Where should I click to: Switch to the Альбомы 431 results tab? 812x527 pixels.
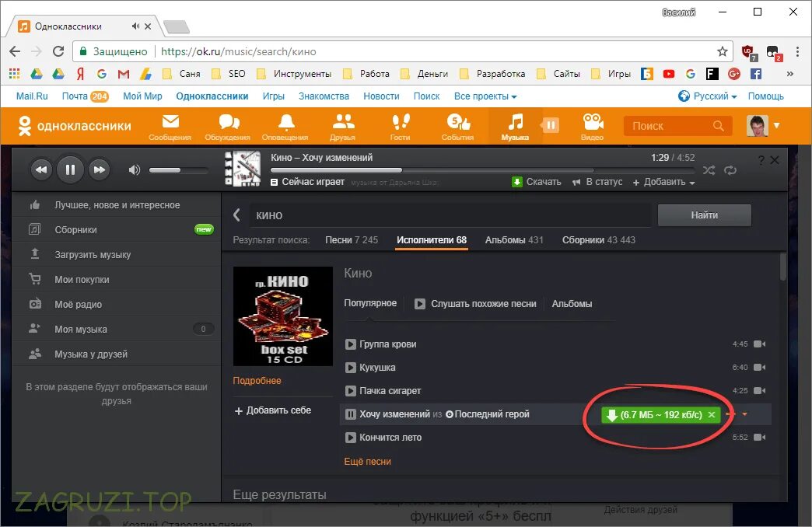coord(514,240)
